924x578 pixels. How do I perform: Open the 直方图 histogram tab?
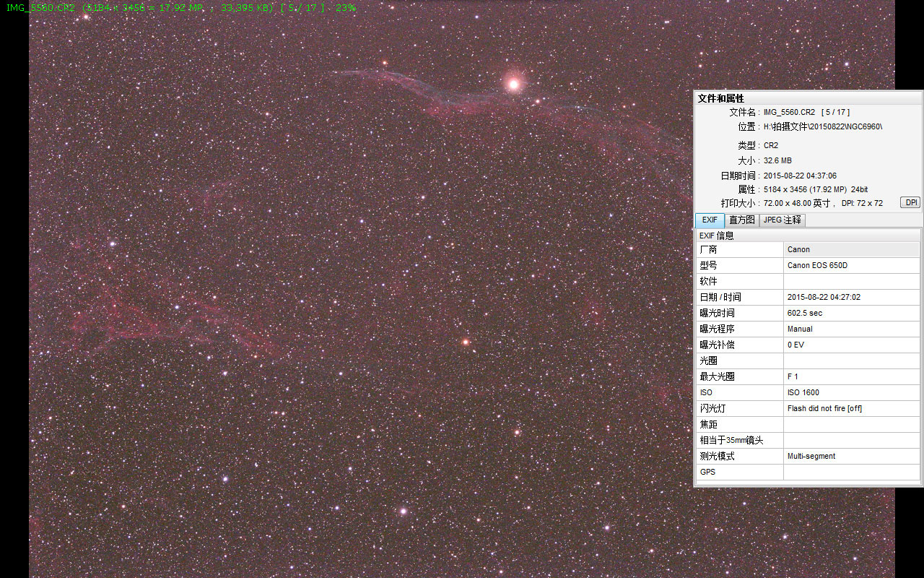pos(741,220)
